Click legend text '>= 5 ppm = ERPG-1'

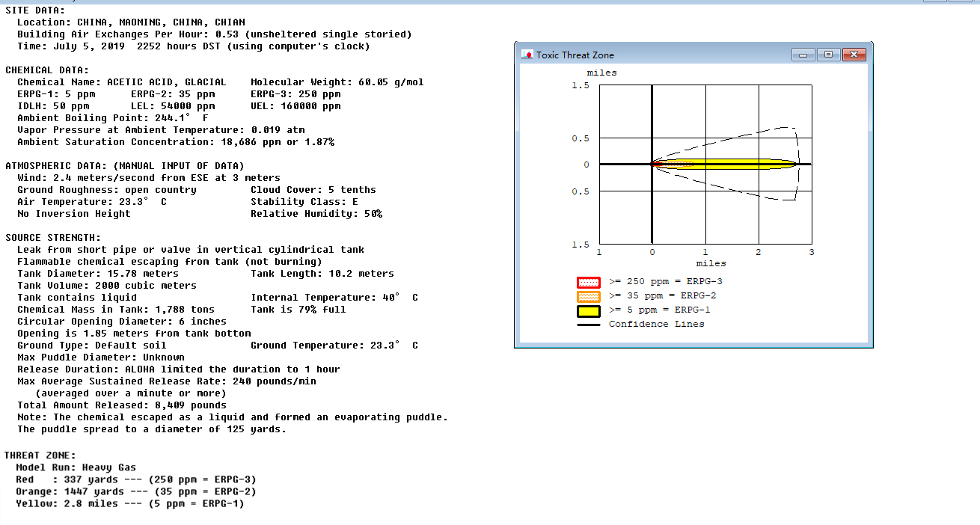point(660,310)
